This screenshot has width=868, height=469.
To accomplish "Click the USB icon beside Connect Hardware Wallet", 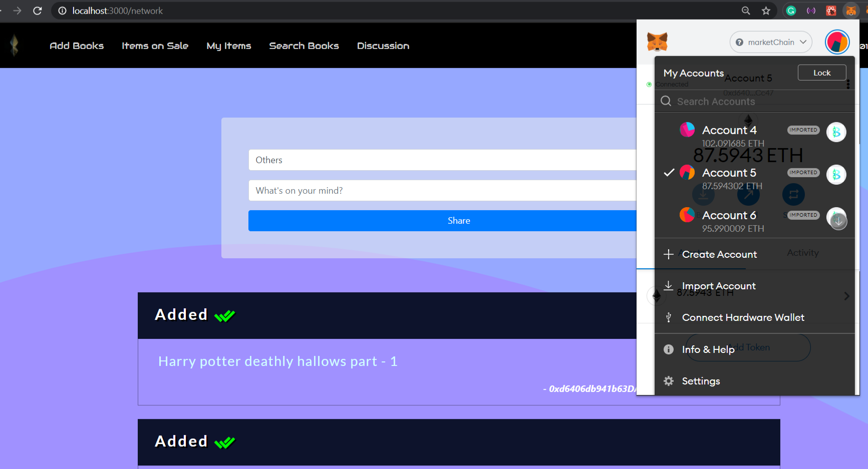I will (669, 317).
